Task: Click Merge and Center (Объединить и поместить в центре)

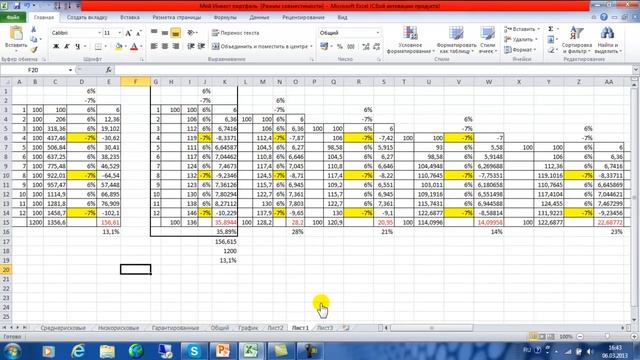Action: [260, 47]
